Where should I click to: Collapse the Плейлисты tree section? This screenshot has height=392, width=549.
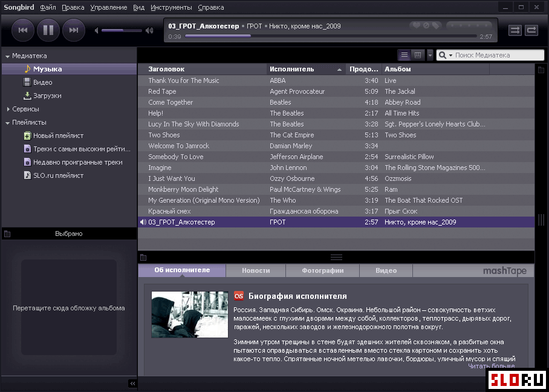(x=8, y=123)
